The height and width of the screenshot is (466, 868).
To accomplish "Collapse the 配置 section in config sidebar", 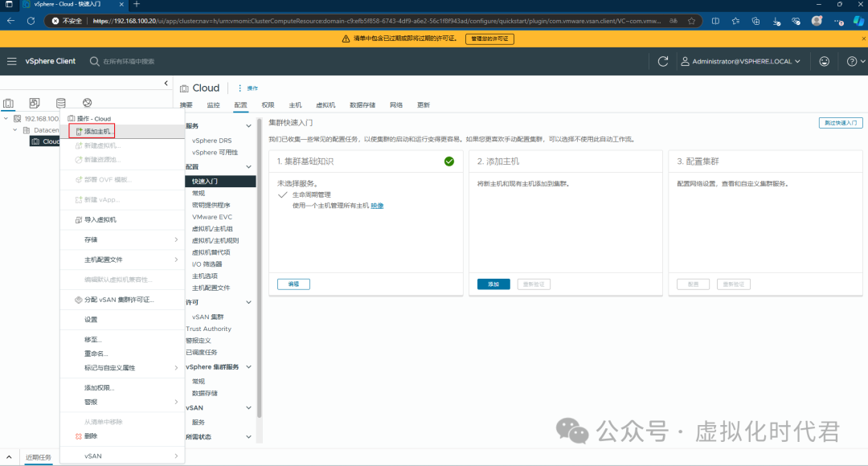I will pyautogui.click(x=248, y=167).
